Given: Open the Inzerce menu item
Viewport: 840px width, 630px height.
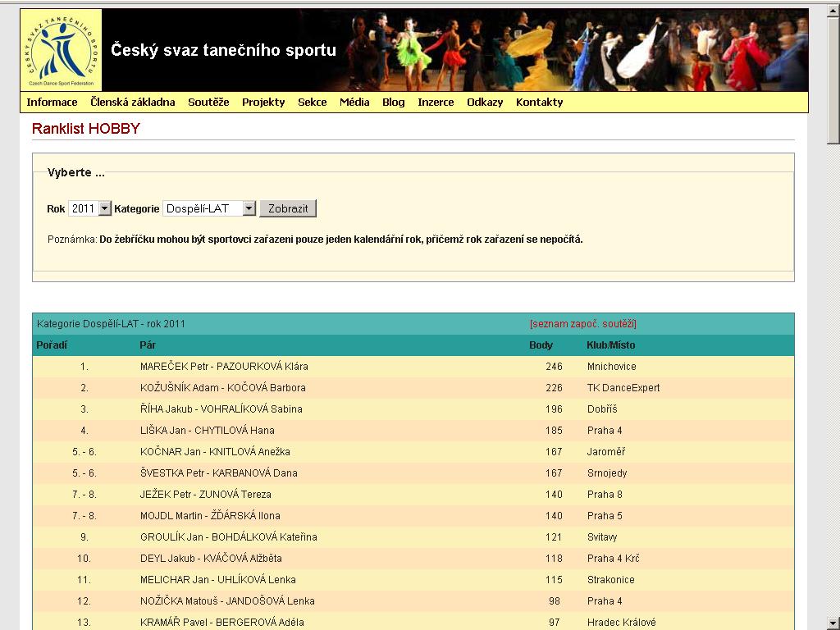Looking at the screenshot, I should pos(436,103).
